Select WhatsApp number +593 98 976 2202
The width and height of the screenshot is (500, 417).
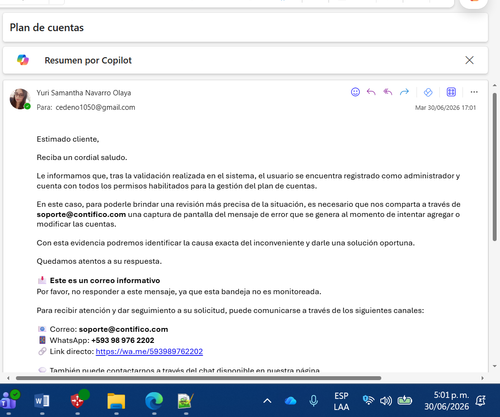click(123, 340)
